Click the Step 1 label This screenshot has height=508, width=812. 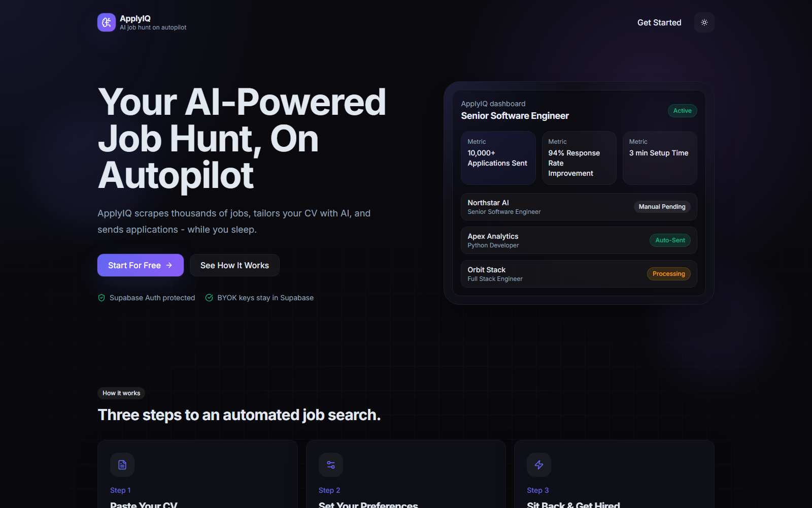click(x=120, y=490)
